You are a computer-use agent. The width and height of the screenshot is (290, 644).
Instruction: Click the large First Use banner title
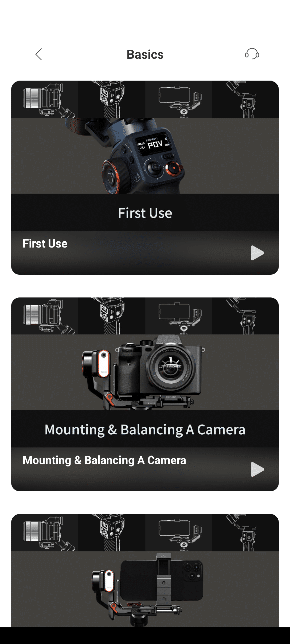tap(145, 213)
